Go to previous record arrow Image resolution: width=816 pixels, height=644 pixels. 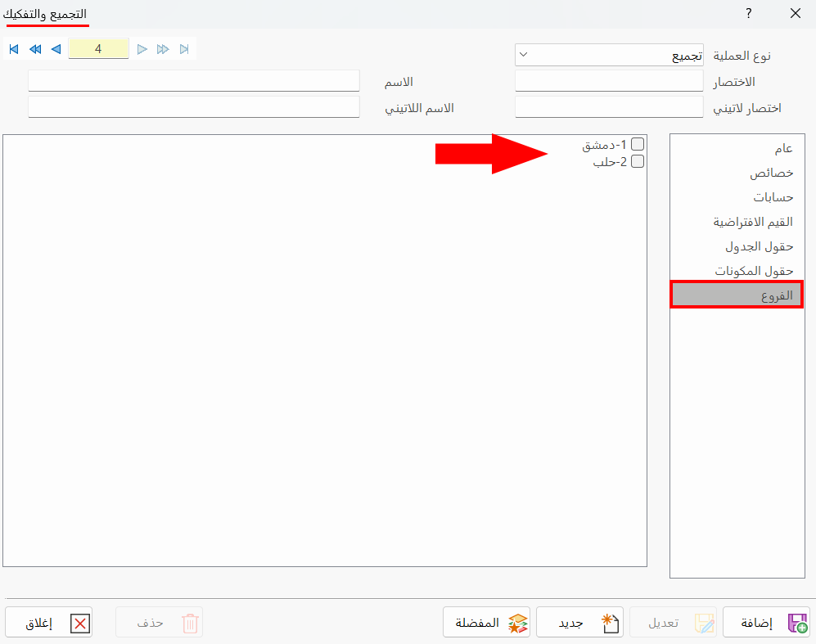[x=56, y=49]
